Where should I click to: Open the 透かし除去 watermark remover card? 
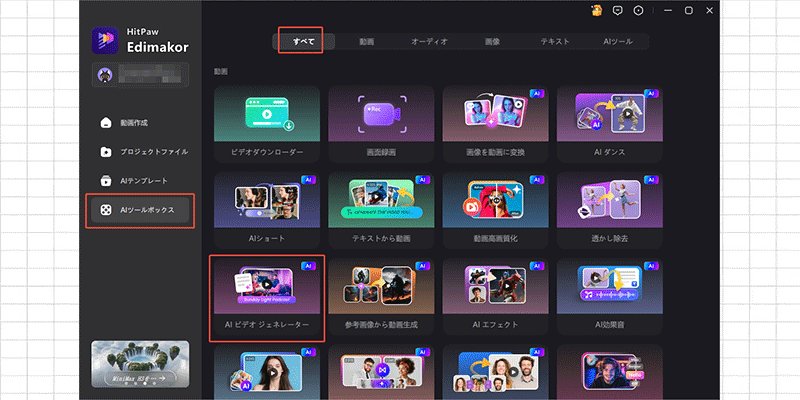(610, 210)
